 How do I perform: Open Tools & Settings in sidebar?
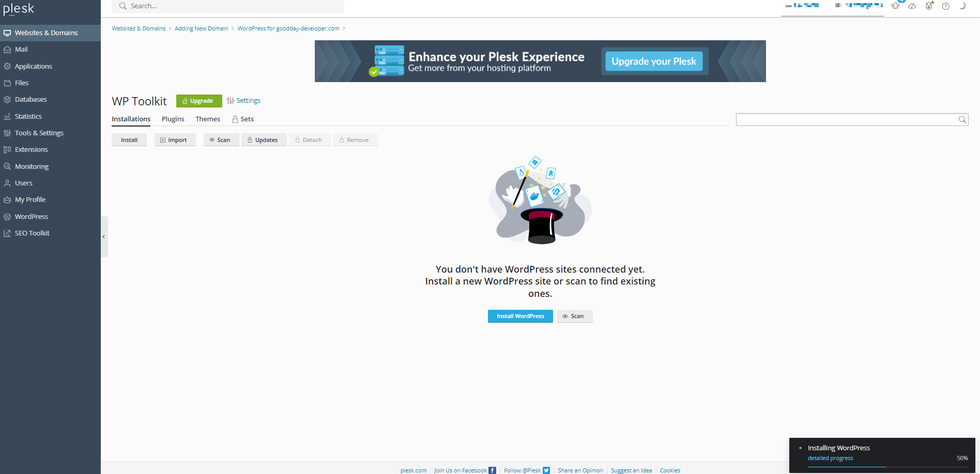pyautogui.click(x=50, y=133)
